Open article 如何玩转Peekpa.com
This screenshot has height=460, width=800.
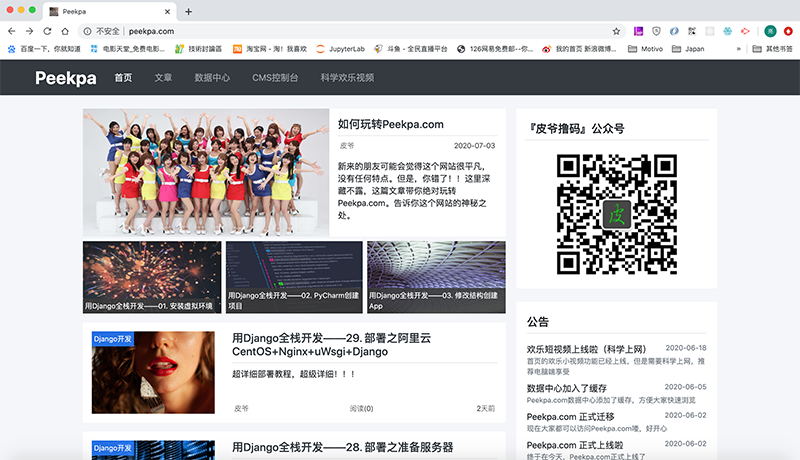pos(390,124)
